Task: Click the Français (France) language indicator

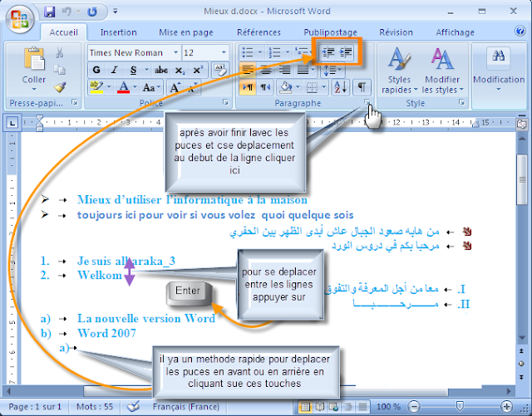Action: (186, 407)
